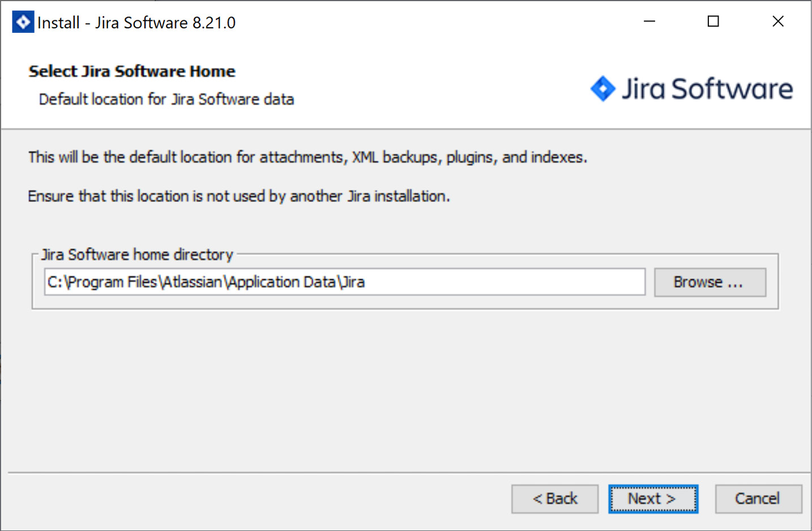Go back to the previous installer step
Screen dimensions: 812x531
[554, 499]
